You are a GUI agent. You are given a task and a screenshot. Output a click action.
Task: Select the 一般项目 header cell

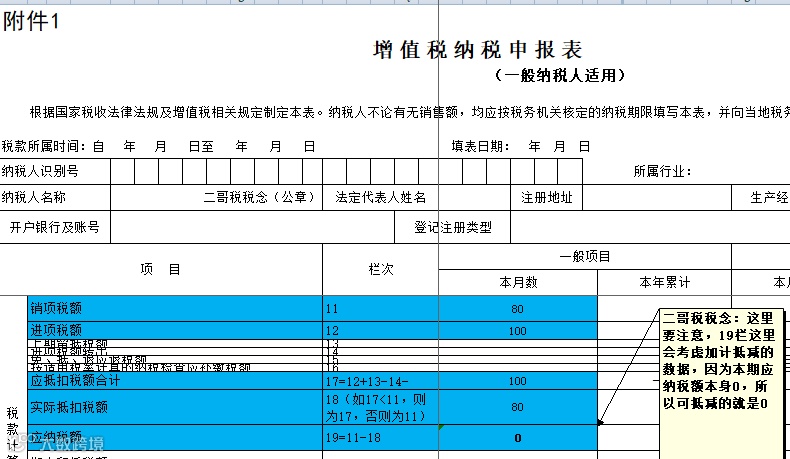(x=585, y=256)
